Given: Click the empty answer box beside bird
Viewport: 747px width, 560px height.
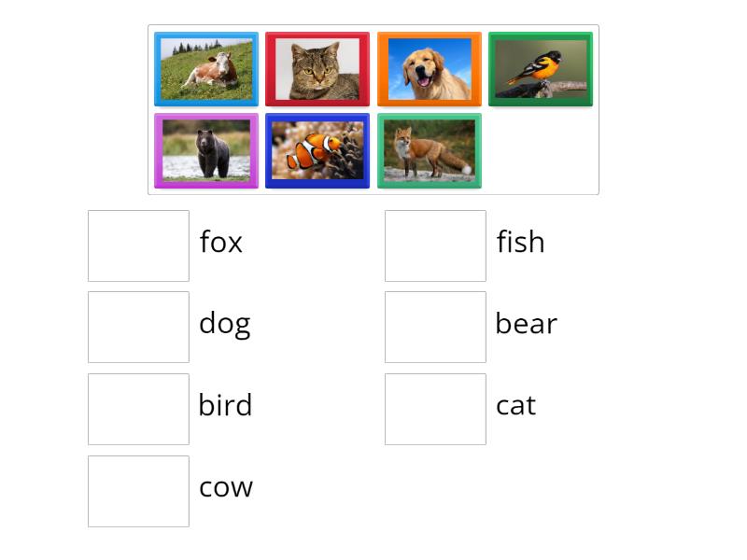Looking at the screenshot, I should [138, 409].
